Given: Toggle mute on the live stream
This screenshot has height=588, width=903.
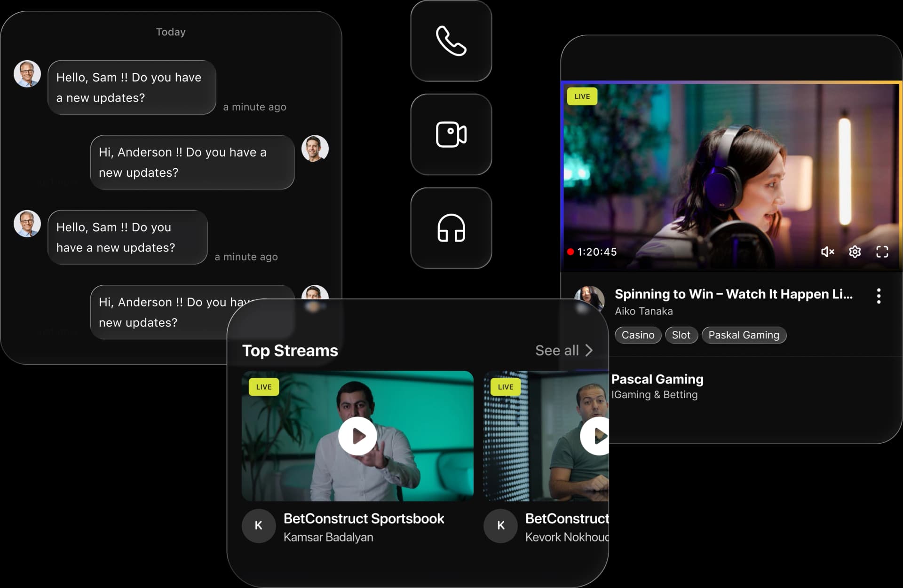Looking at the screenshot, I should (x=827, y=252).
